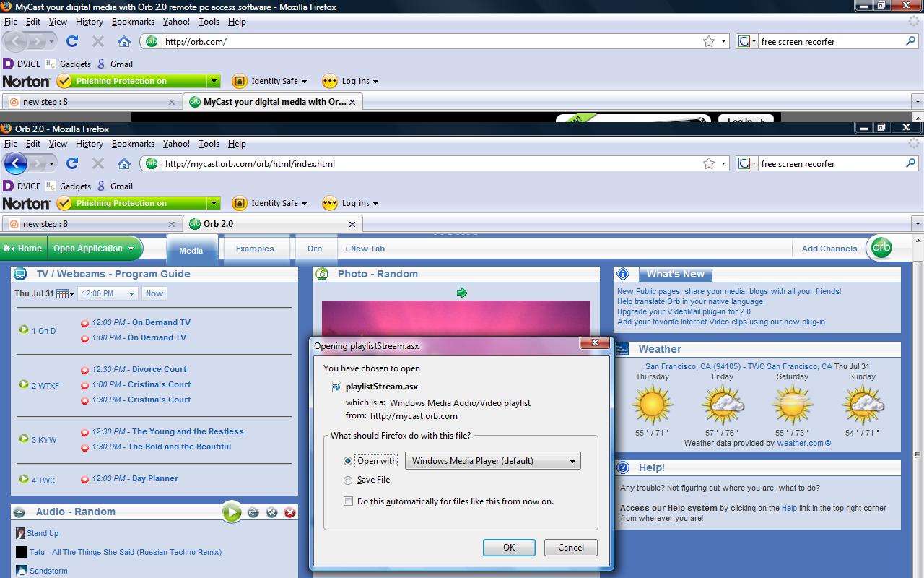Open Identity Safe dropdown in Orb 2.0 window
Image resolution: width=924 pixels, height=578 pixels.
269,203
